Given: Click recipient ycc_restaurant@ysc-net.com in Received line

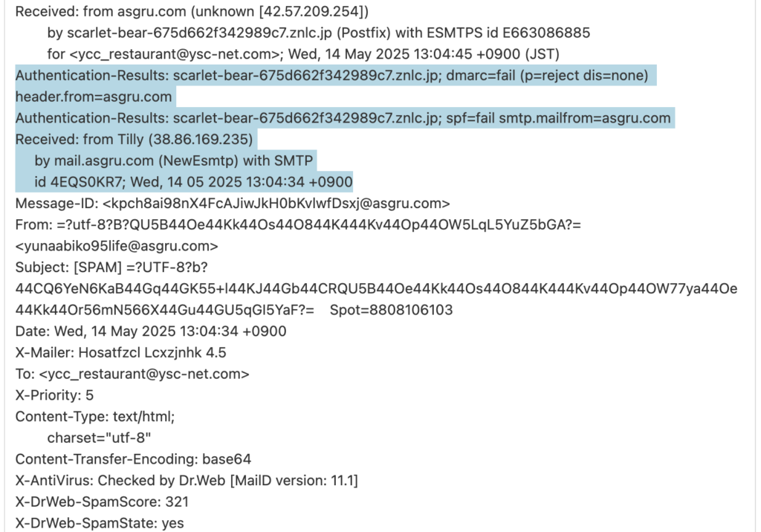Looking at the screenshot, I should pyautogui.click(x=175, y=54).
